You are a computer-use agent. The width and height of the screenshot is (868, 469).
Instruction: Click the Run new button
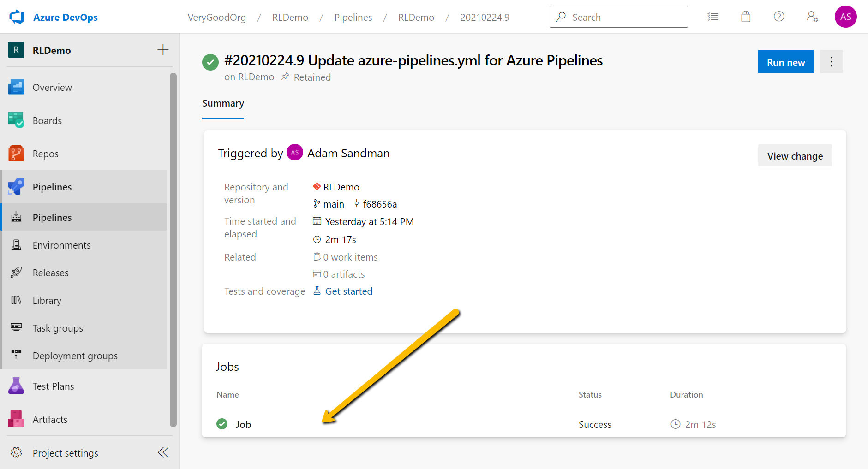click(x=786, y=62)
